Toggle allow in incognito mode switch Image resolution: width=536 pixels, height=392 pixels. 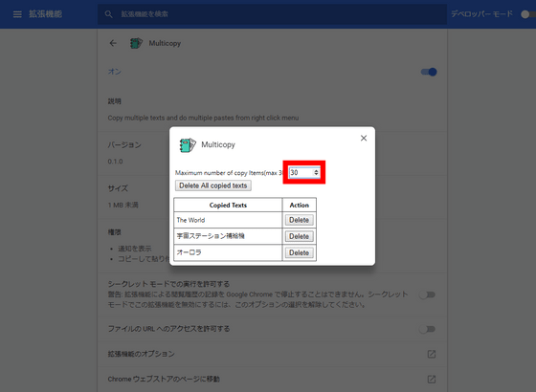point(427,294)
